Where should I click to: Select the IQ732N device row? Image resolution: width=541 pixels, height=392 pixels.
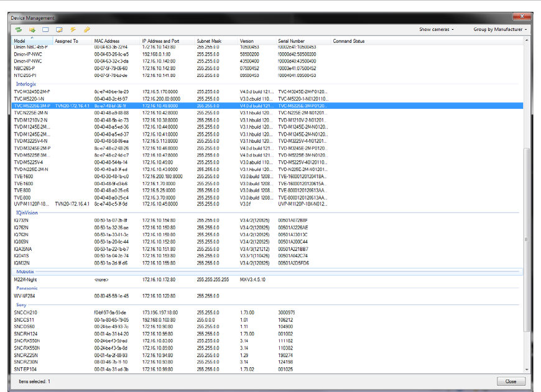click(267, 221)
